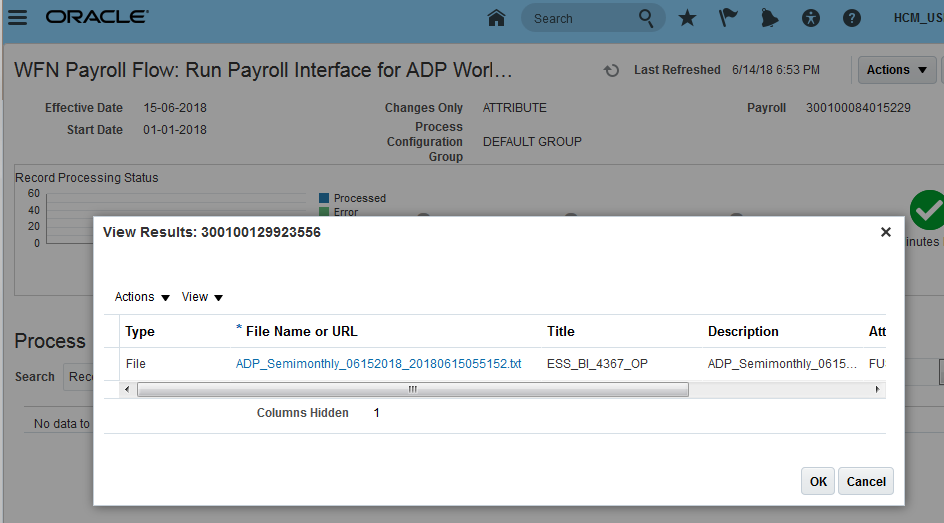Cancel the View Results dialog
Image resolution: width=944 pixels, height=523 pixels.
point(865,481)
